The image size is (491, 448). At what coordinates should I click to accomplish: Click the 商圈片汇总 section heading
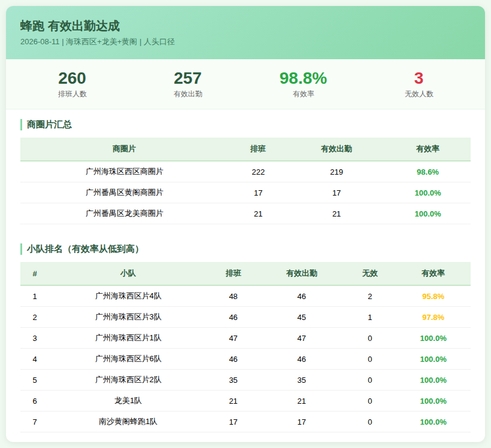[49, 124]
